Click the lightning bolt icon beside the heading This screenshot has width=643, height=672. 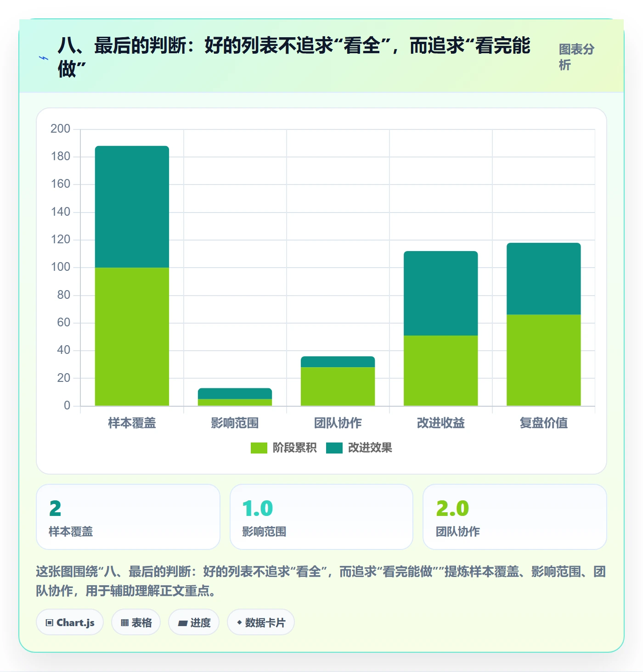click(x=44, y=58)
